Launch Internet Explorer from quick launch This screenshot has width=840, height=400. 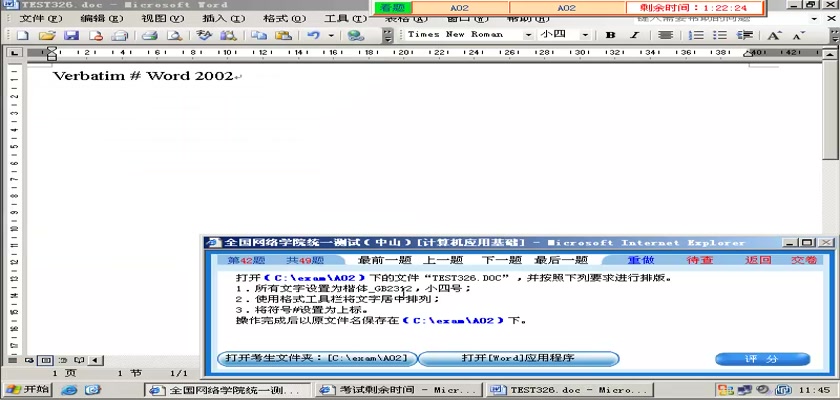(x=69, y=390)
